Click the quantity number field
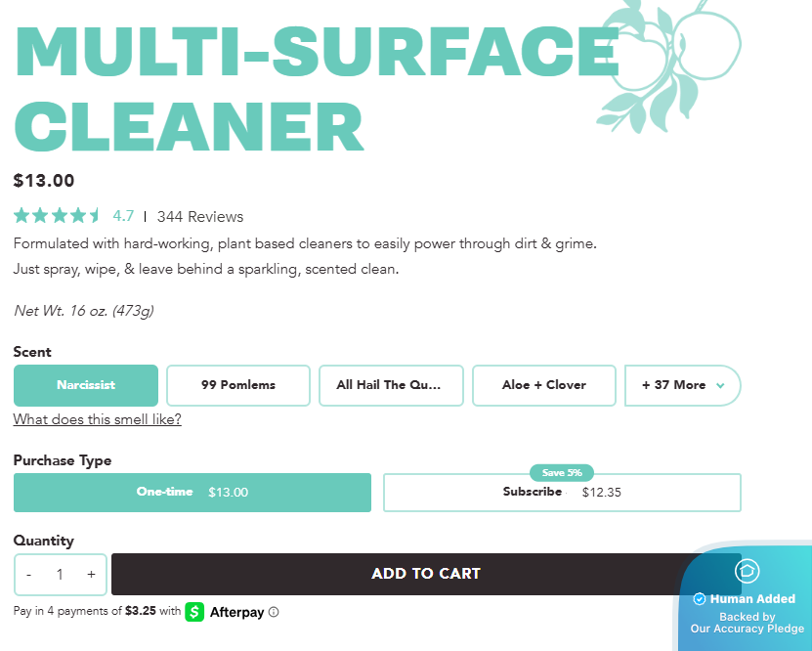Viewport: 812px width, 651px height. [x=60, y=575]
